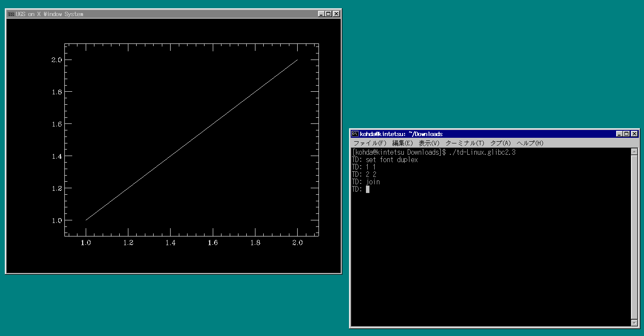Click the terminal window menu icon
The width and height of the screenshot is (644, 336).
pyautogui.click(x=355, y=134)
